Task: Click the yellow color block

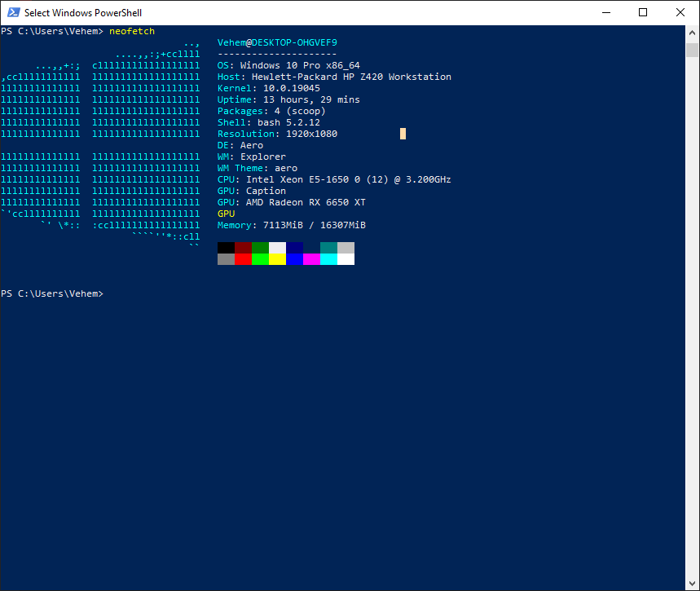Action: click(x=277, y=259)
